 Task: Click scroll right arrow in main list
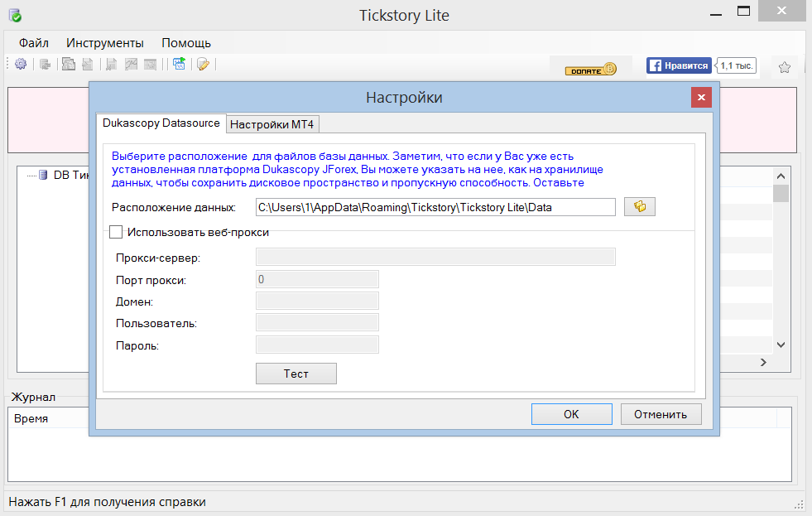point(763,363)
